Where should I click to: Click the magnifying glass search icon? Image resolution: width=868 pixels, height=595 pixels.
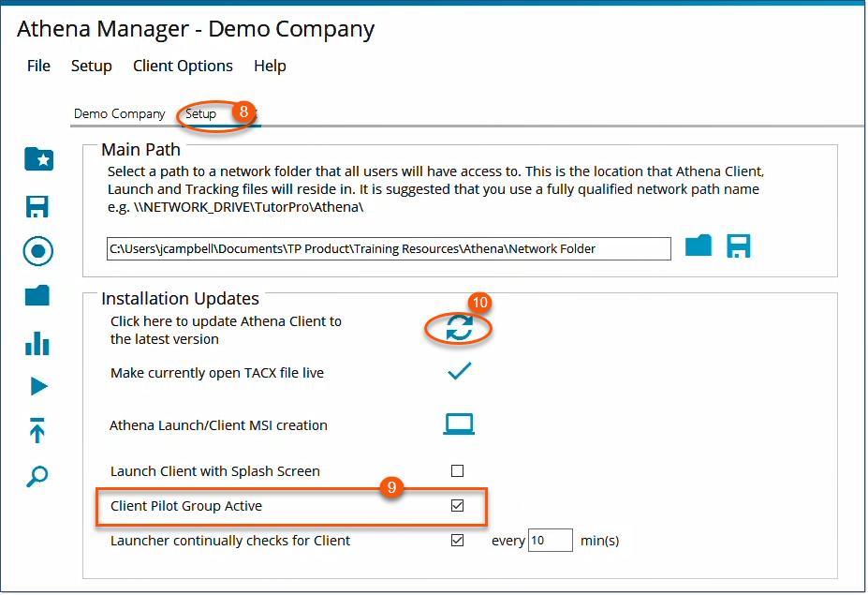pyautogui.click(x=37, y=476)
